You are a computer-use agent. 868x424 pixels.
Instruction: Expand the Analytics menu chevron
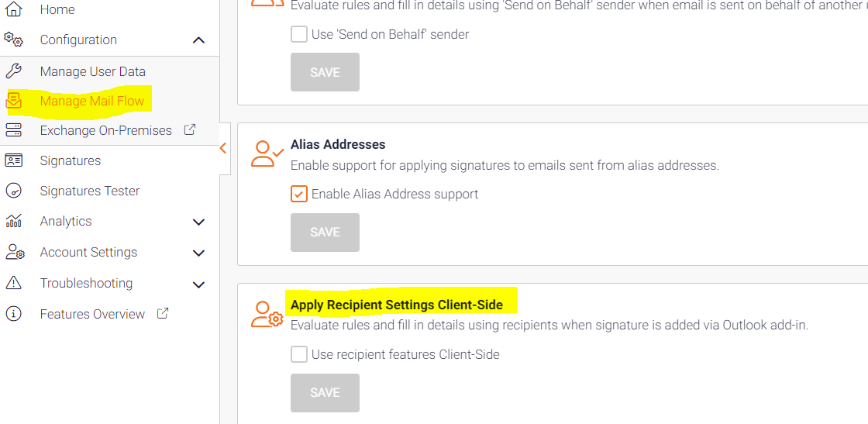[x=198, y=222]
